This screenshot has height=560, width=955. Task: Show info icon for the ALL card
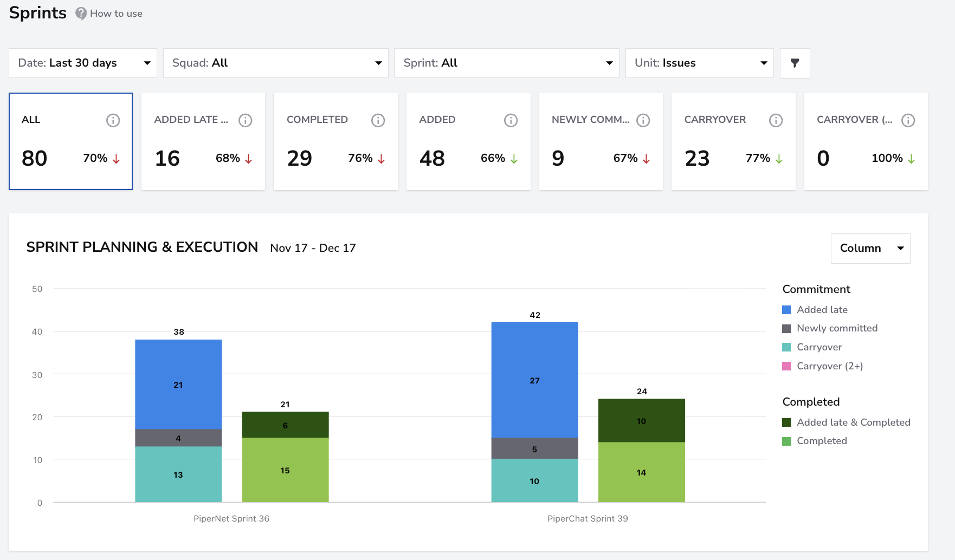tap(113, 120)
